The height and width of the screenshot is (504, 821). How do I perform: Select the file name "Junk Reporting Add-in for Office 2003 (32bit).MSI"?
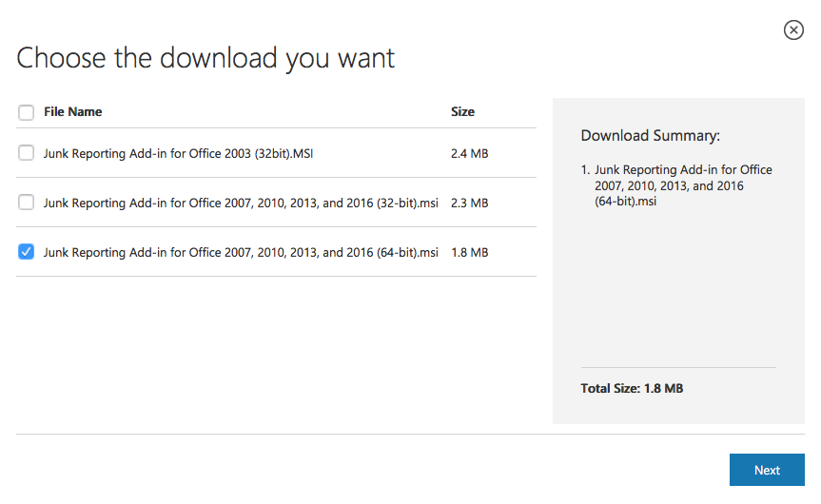coord(178,153)
